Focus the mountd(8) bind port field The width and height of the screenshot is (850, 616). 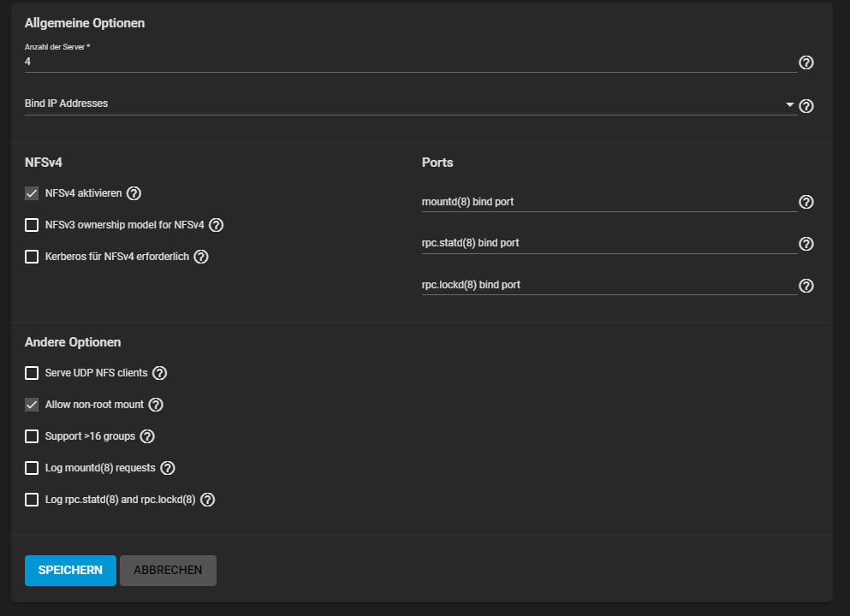point(608,203)
